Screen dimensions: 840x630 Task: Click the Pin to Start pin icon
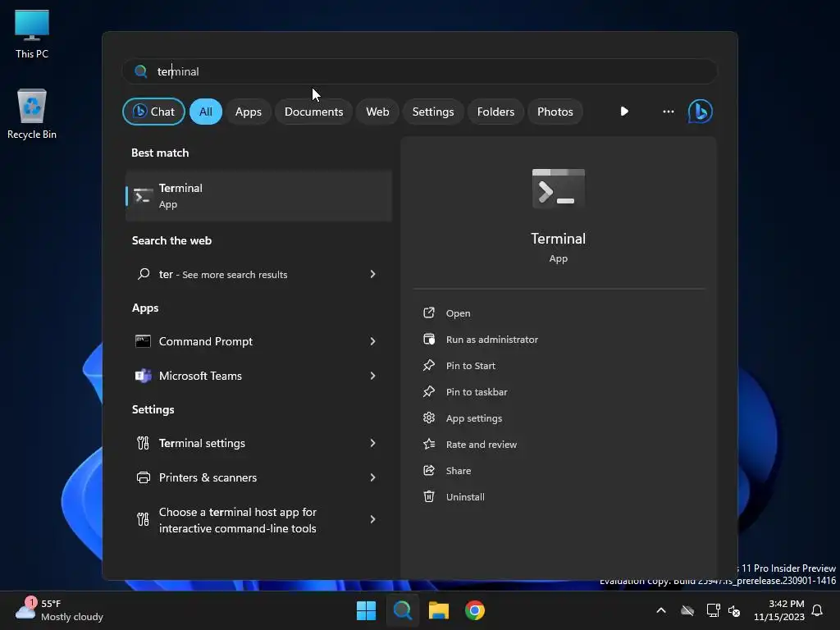428,365
